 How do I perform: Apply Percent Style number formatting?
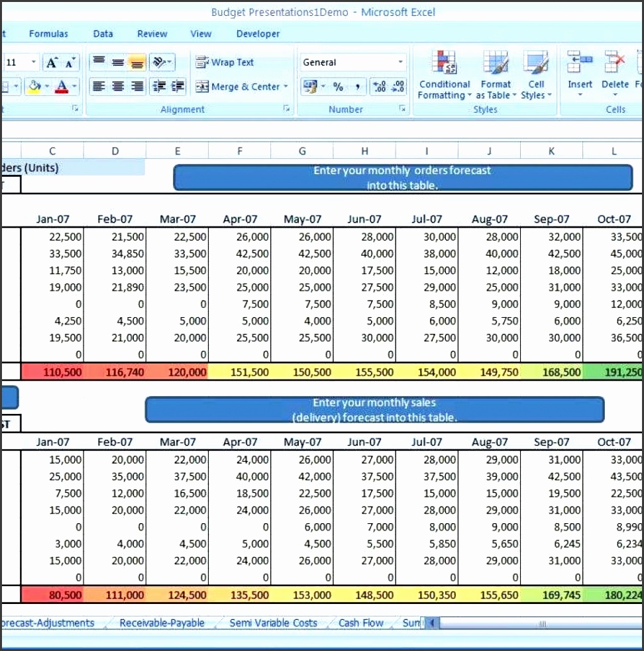[339, 87]
